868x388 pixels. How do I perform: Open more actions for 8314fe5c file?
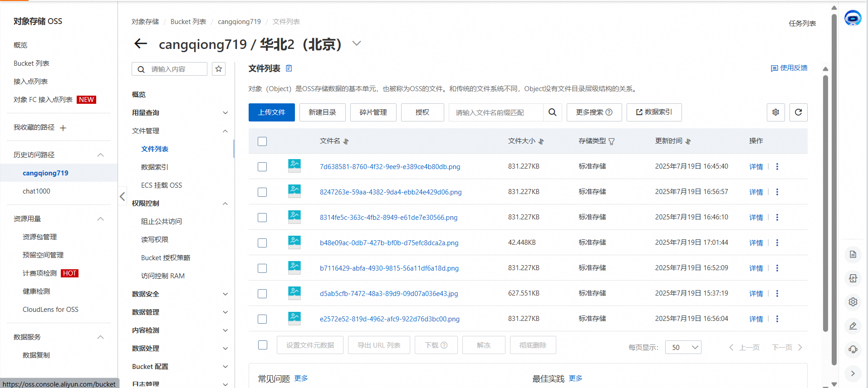pyautogui.click(x=777, y=218)
